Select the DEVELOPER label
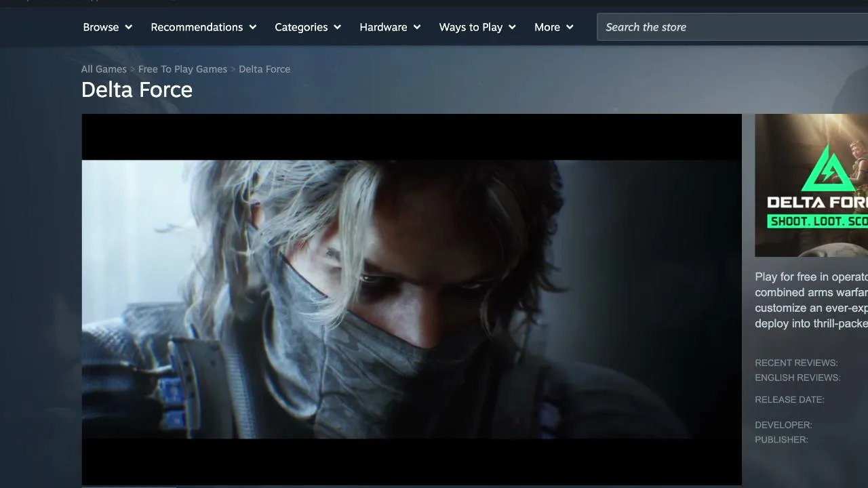This screenshot has width=868, height=488. [x=783, y=425]
